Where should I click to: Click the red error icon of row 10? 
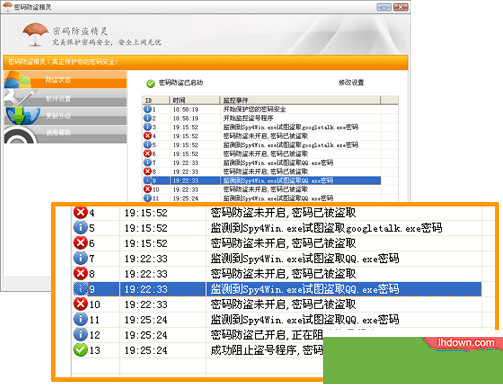147,189
